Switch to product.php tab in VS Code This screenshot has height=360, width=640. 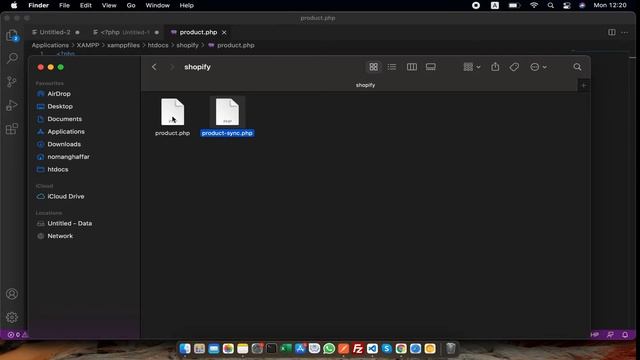tap(198, 32)
